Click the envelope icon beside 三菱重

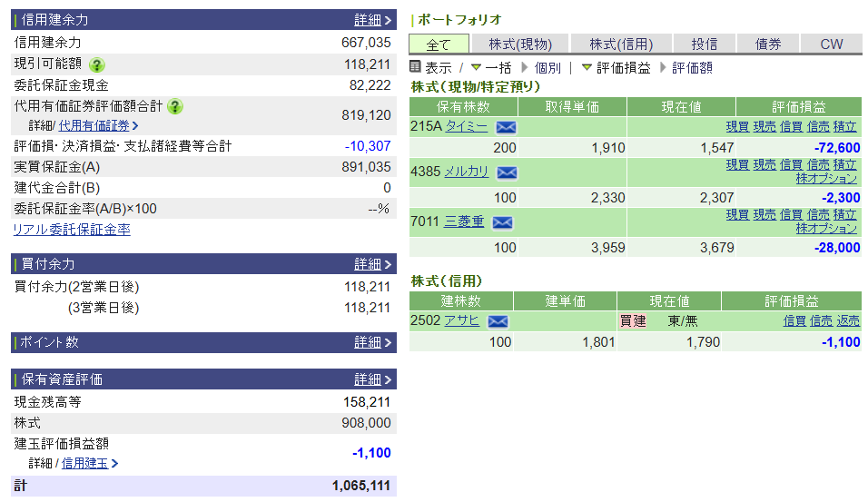[502, 222]
